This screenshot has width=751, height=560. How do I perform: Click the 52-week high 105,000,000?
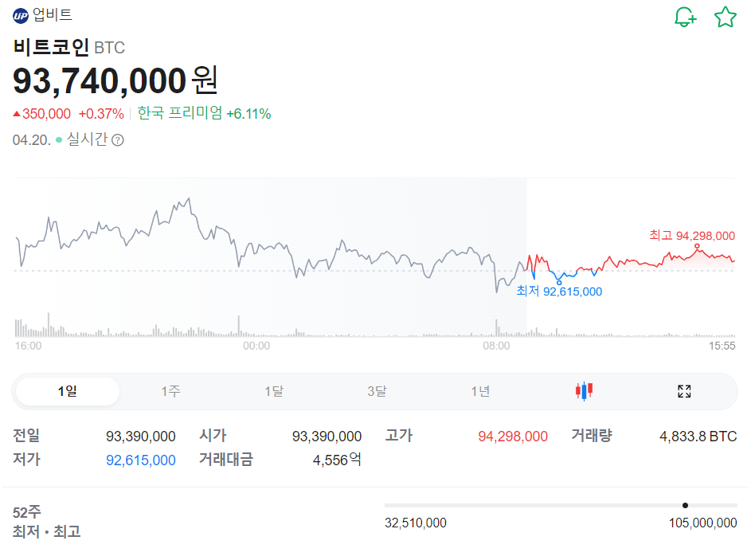[x=702, y=523]
